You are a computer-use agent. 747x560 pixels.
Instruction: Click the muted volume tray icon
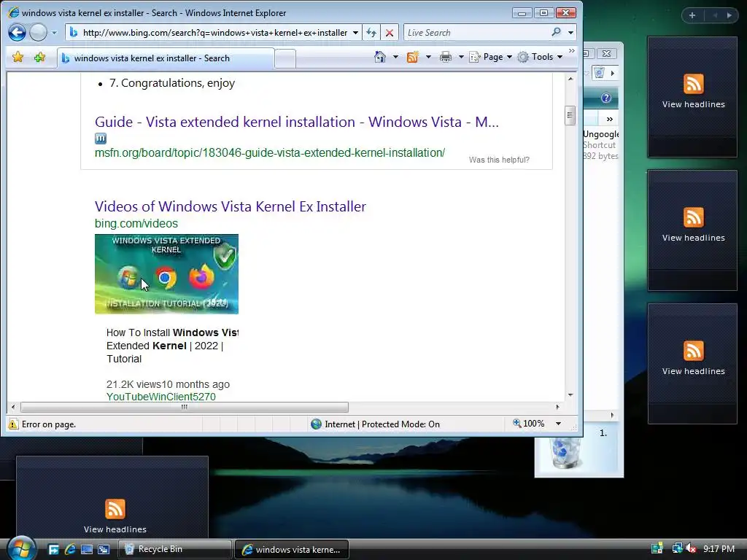(691, 548)
